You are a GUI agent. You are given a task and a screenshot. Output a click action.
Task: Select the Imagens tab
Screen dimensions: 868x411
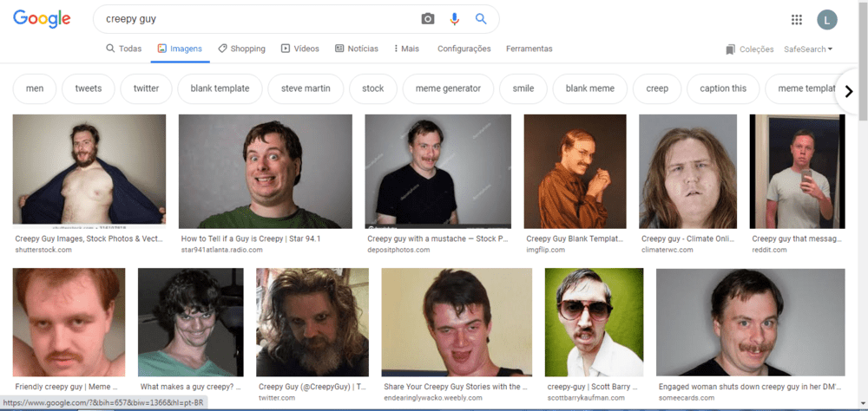(x=180, y=49)
